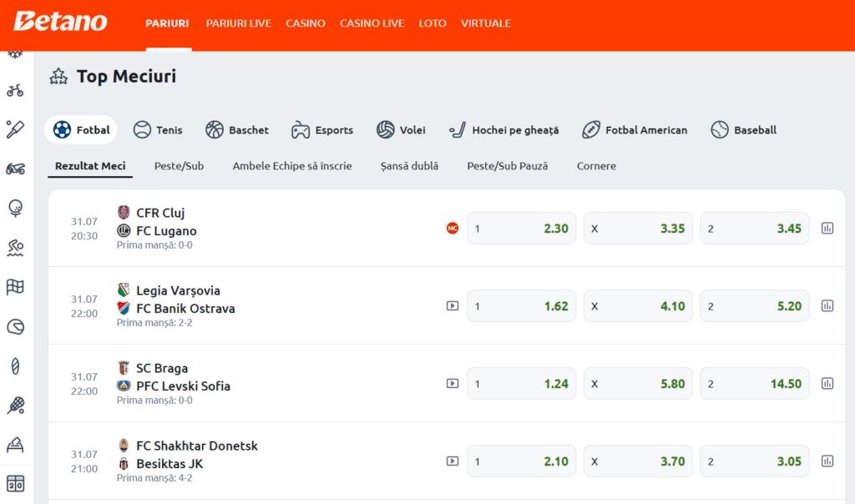
Task: Open stats for the Shakhtar Donetsk vs Besiktas match
Action: pyautogui.click(x=827, y=461)
